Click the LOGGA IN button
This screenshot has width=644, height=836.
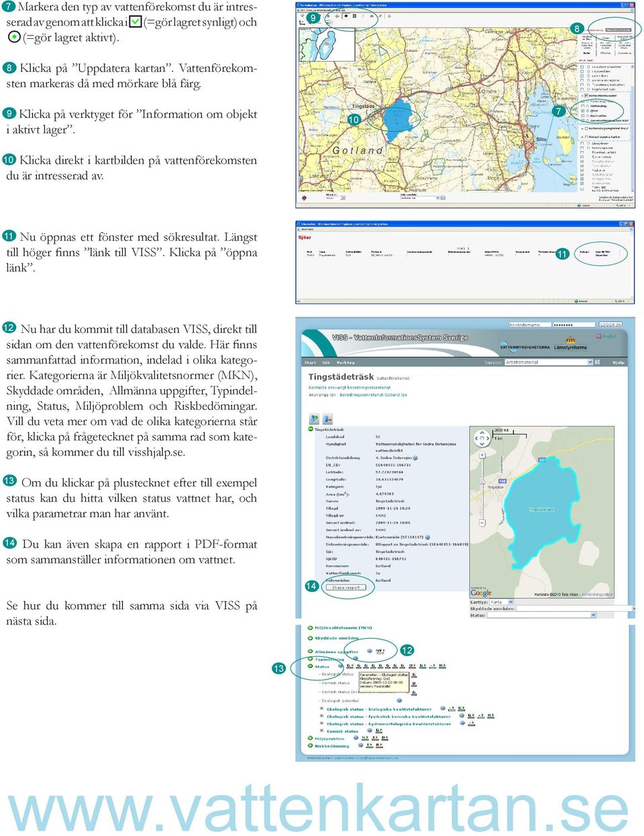coord(610,324)
